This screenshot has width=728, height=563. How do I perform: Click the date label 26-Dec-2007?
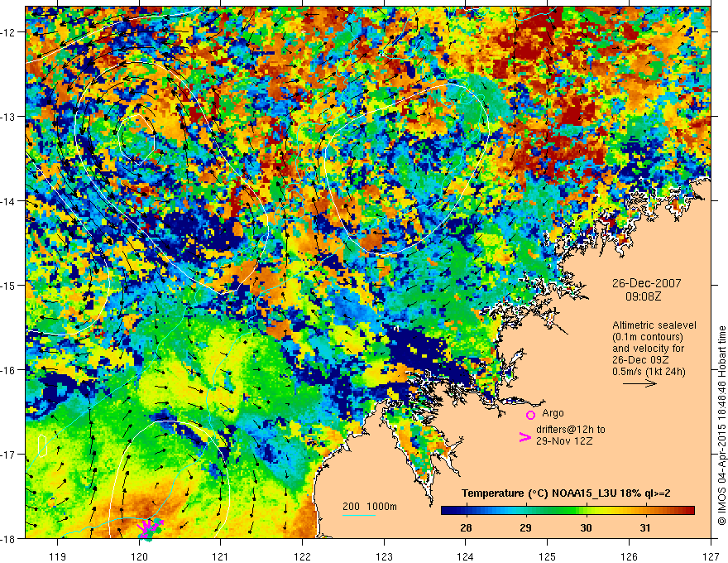[x=646, y=283]
